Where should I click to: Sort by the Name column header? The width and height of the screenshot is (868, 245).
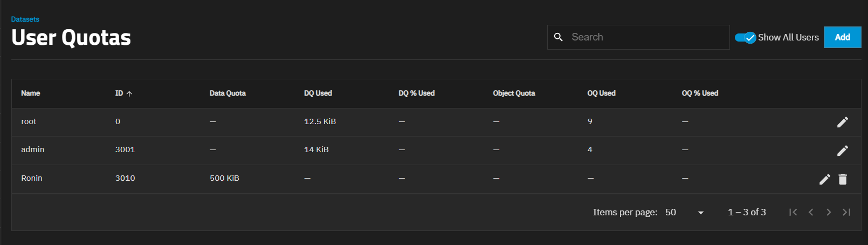pos(31,93)
